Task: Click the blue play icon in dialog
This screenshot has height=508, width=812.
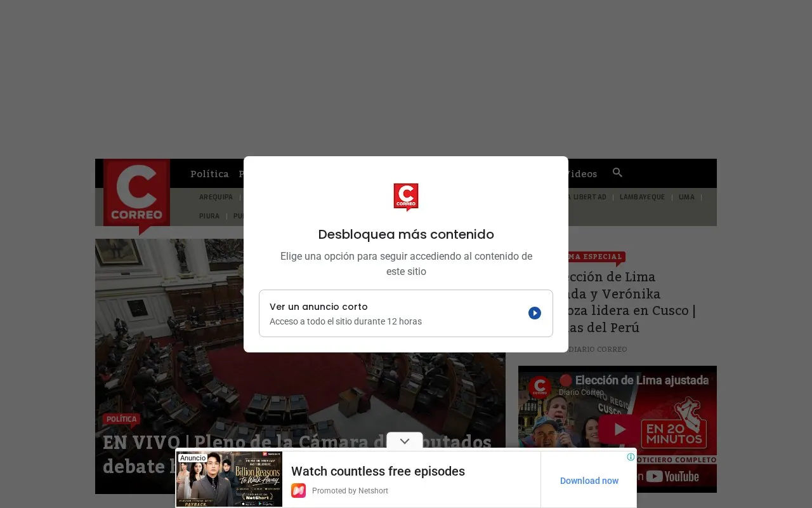Action: tap(535, 313)
